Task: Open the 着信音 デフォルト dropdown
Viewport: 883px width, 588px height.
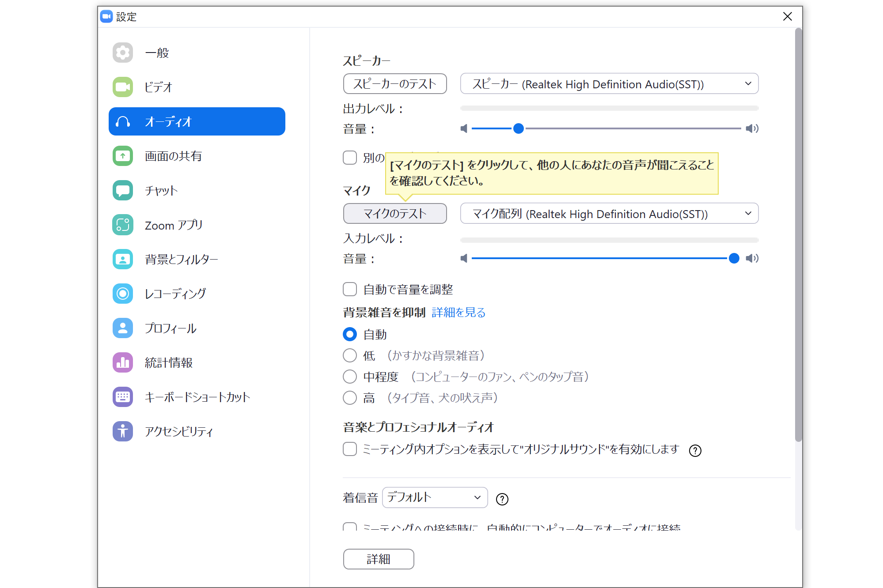Action: (x=435, y=498)
